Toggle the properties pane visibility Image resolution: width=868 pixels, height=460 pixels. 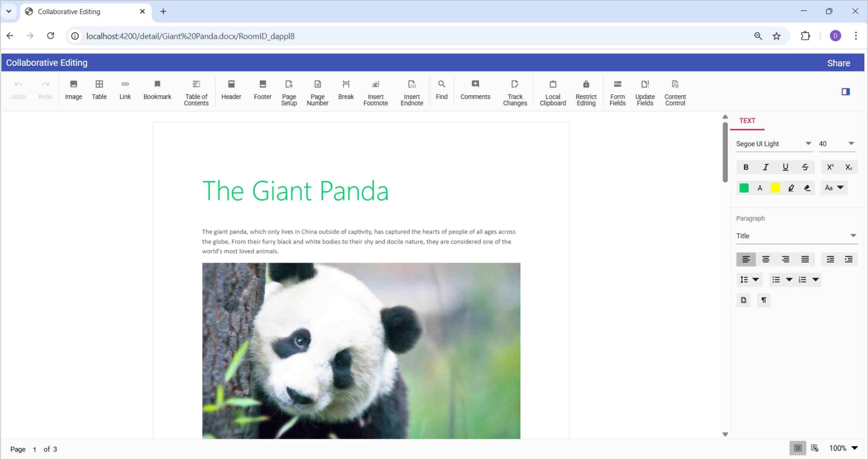pos(846,92)
